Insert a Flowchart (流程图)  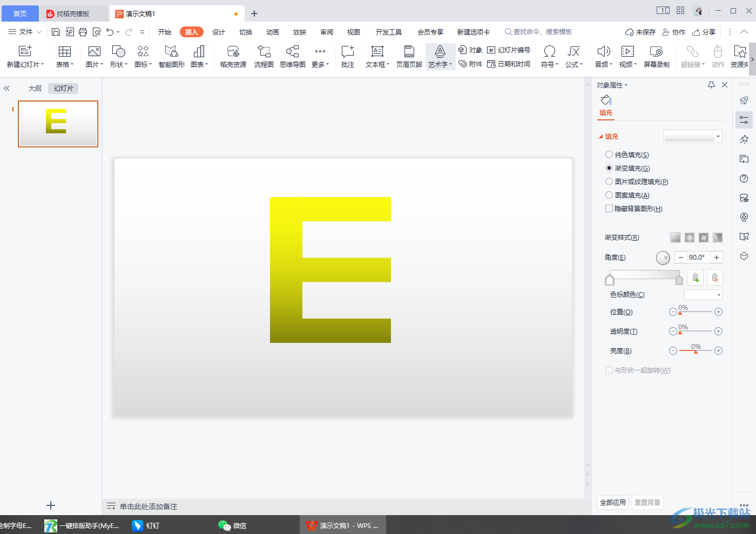(x=264, y=57)
